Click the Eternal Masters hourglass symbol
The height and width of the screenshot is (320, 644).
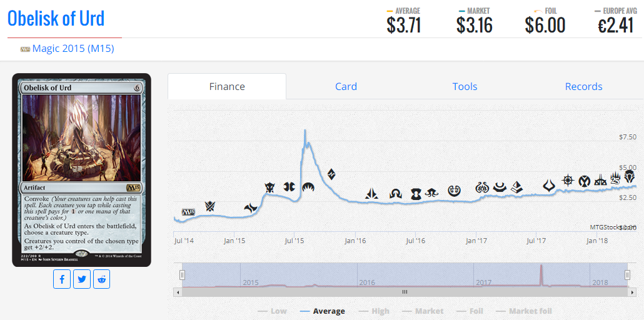[416, 194]
